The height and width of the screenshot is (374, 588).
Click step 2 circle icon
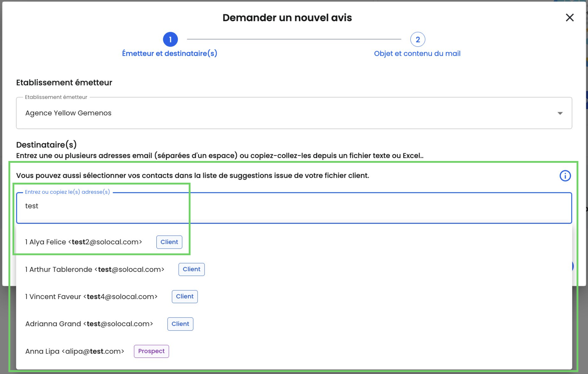[417, 39]
